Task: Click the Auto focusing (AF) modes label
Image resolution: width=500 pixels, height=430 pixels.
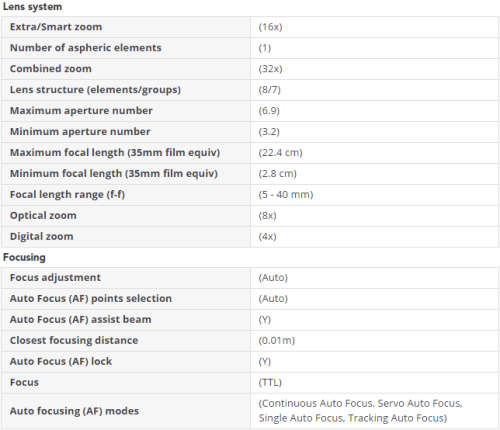Action: tap(74, 411)
